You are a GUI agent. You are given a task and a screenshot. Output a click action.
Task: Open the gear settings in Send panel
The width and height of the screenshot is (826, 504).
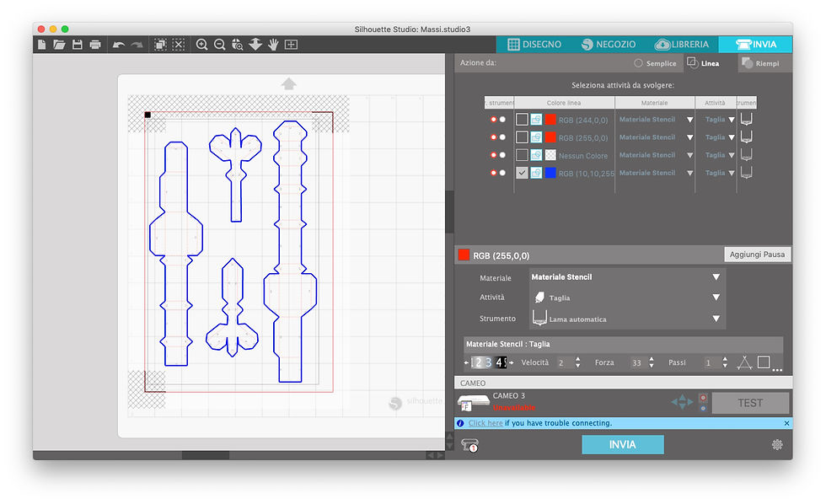[777, 445]
